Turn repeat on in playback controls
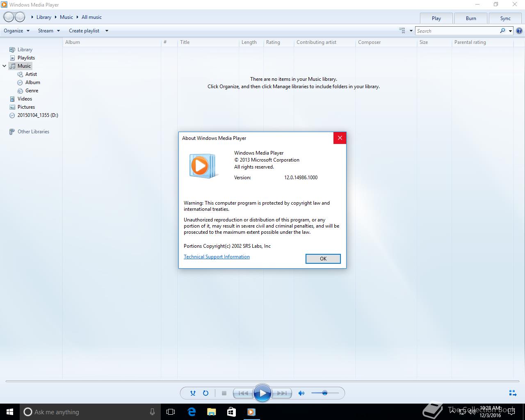This screenshot has width=525, height=420. [206, 393]
